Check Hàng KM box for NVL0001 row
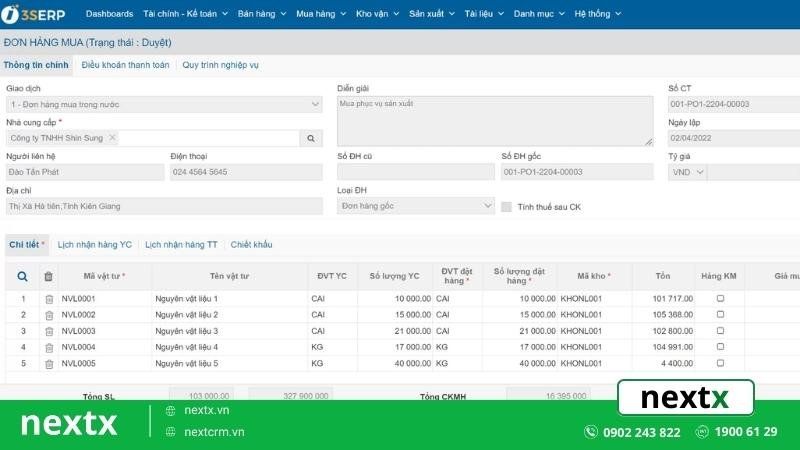The width and height of the screenshot is (800, 450). point(720,299)
